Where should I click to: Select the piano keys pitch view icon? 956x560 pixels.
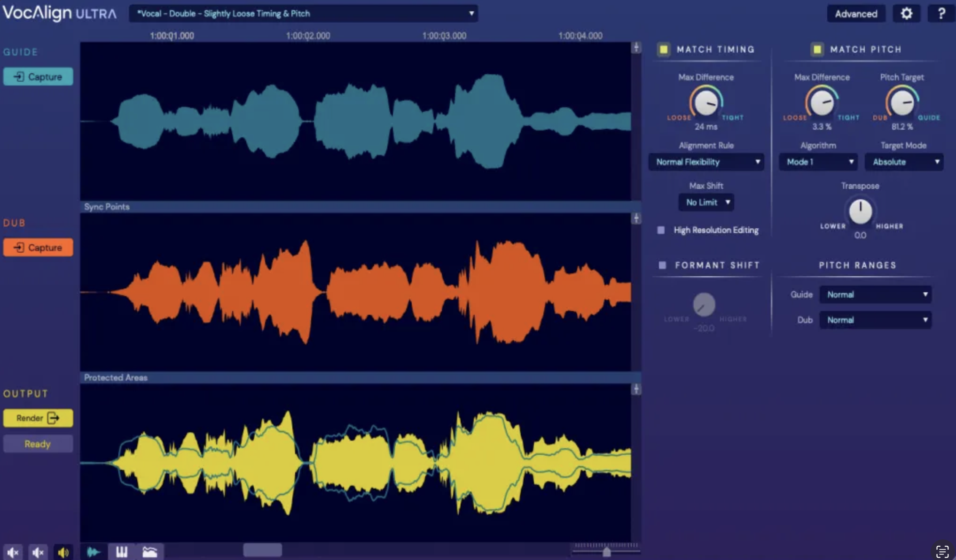pyautogui.click(x=122, y=552)
